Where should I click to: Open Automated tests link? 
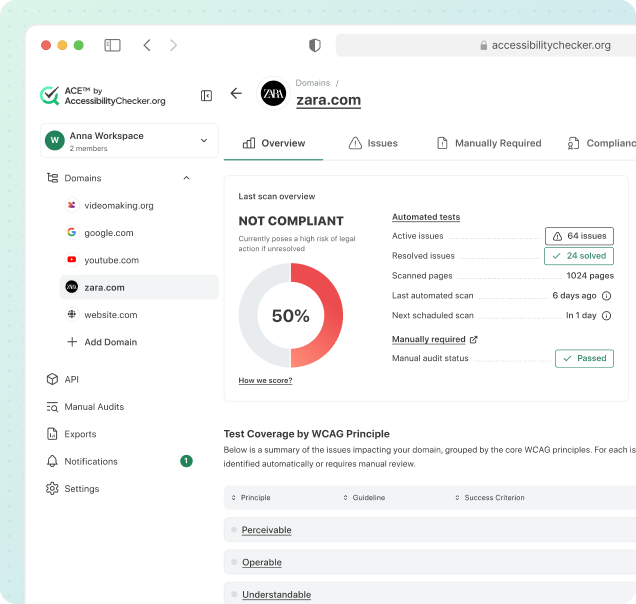click(426, 217)
